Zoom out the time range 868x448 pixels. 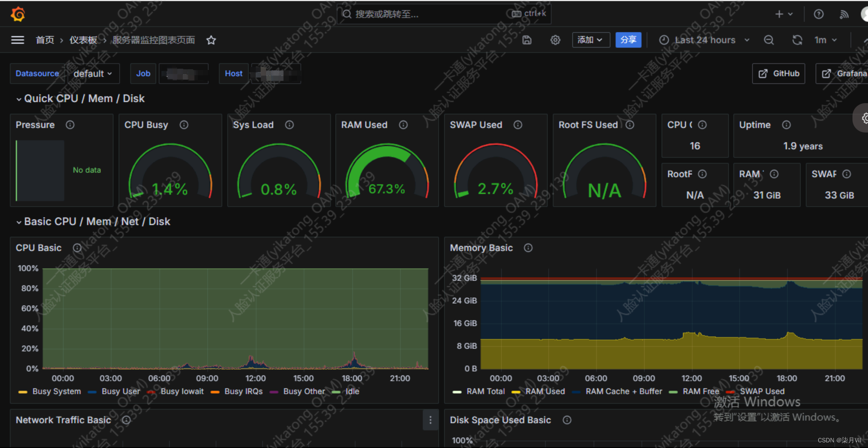(x=769, y=40)
